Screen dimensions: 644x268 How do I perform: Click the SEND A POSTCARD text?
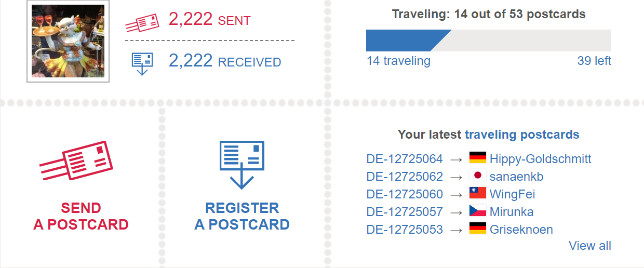pos(81,217)
